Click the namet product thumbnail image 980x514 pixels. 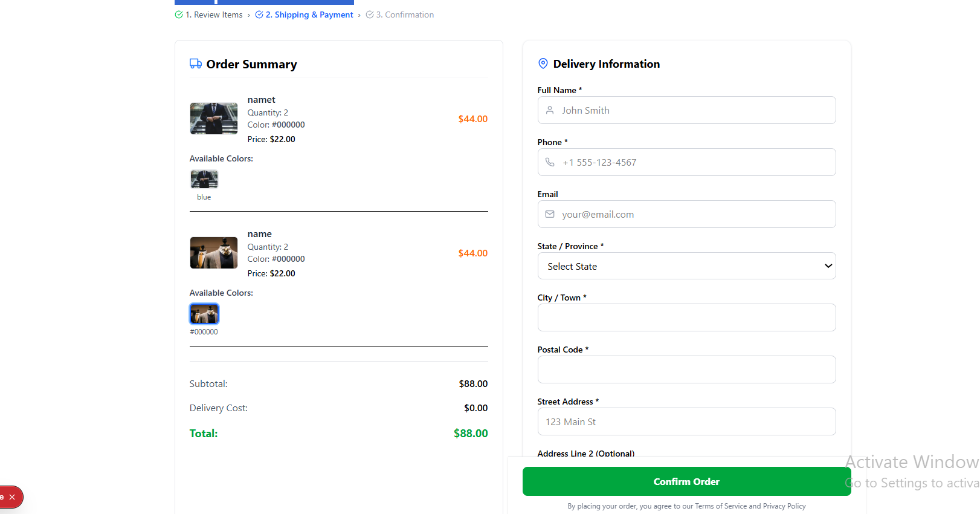pos(214,118)
